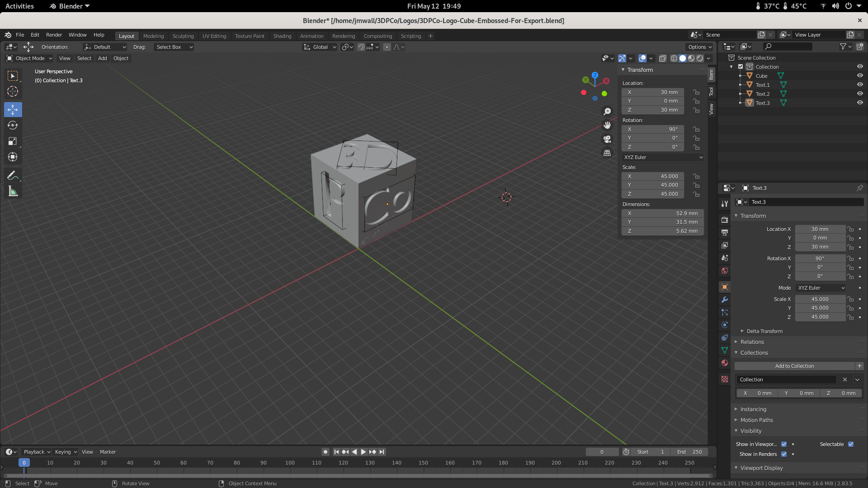Open the Sculpting workspace tab
The width and height of the screenshot is (868, 488).
point(183,36)
